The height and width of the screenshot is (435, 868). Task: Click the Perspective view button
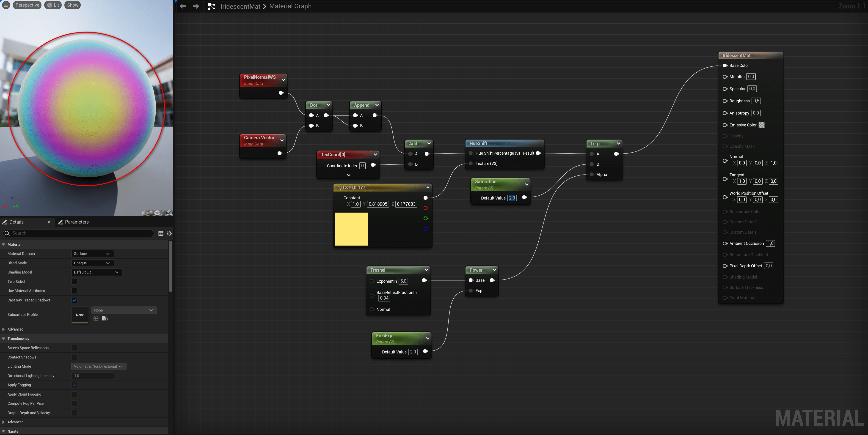coord(27,5)
